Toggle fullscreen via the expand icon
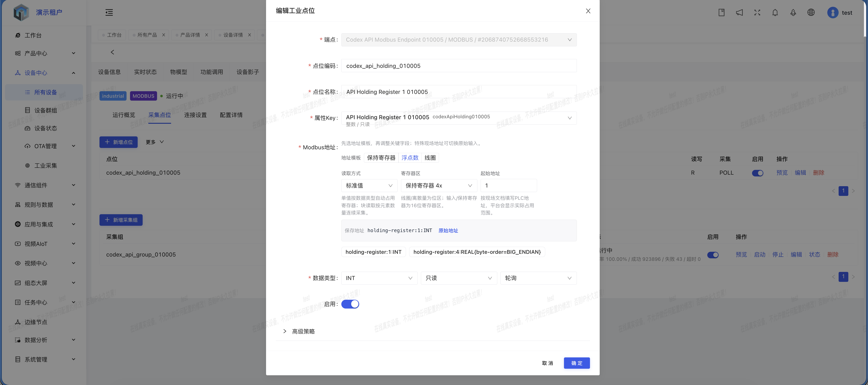868x385 pixels. click(x=757, y=12)
